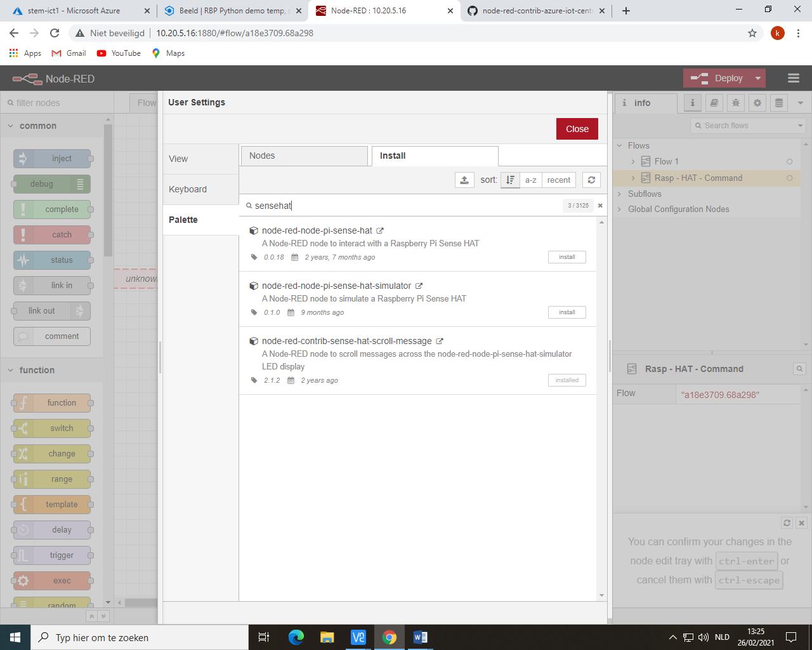Open the sidebar tabs dropdown arrow
This screenshot has height=650, width=812.
click(801, 103)
